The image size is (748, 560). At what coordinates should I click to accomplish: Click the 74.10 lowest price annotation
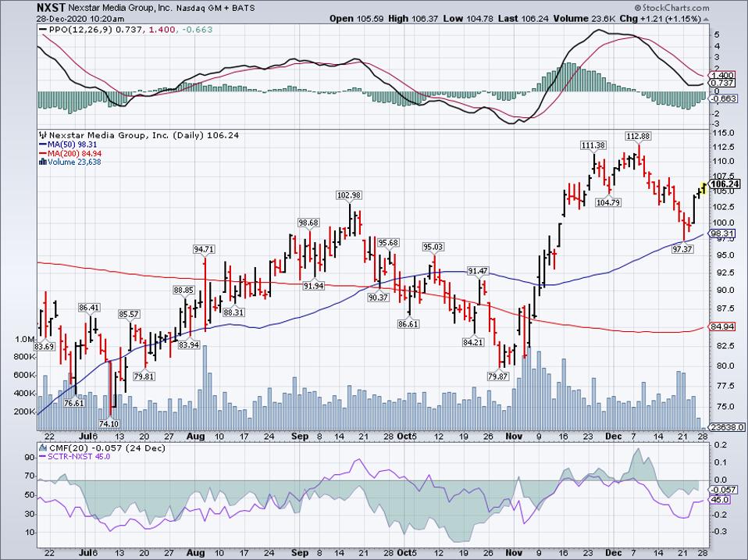click(x=109, y=423)
